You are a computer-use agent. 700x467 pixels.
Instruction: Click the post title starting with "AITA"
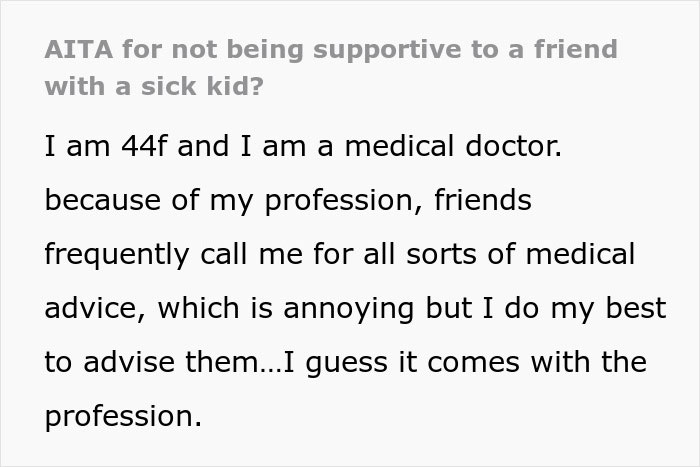[330, 49]
